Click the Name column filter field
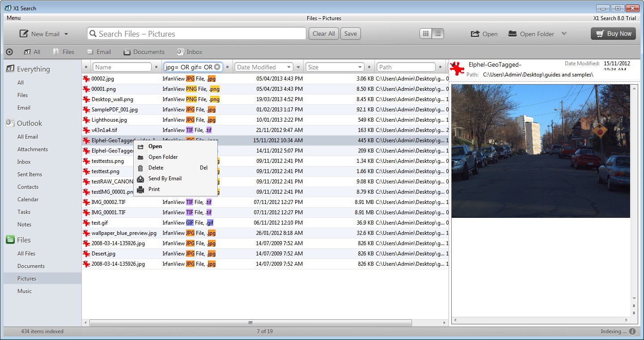This screenshot has height=340, width=644. click(x=122, y=67)
